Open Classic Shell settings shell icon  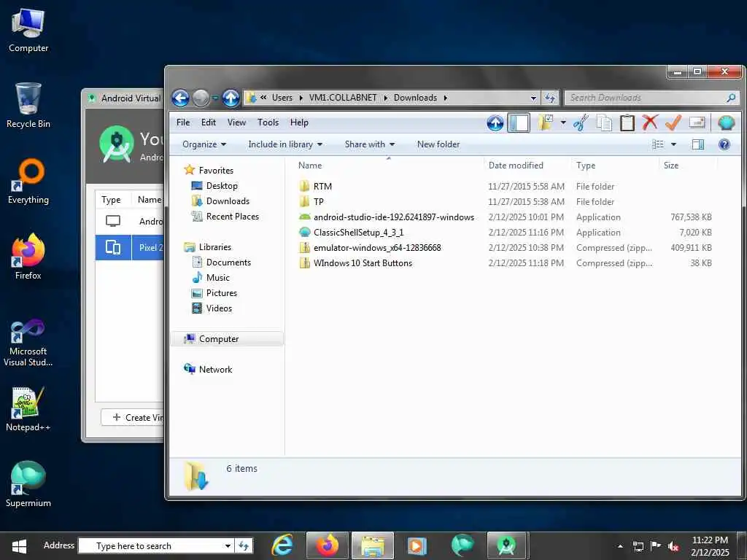[x=726, y=122]
